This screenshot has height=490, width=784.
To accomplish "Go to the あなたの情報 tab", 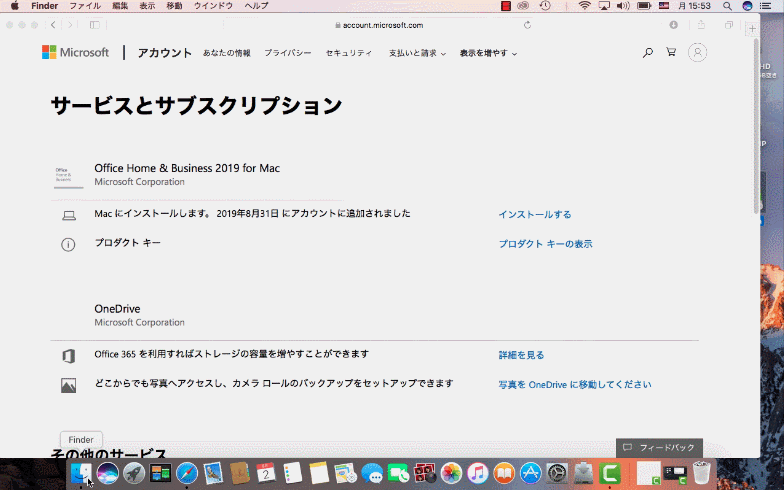I will point(226,53).
